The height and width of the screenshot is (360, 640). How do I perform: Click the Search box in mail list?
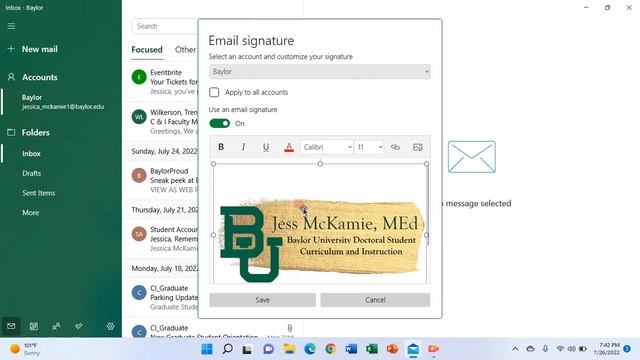pyautogui.click(x=165, y=26)
